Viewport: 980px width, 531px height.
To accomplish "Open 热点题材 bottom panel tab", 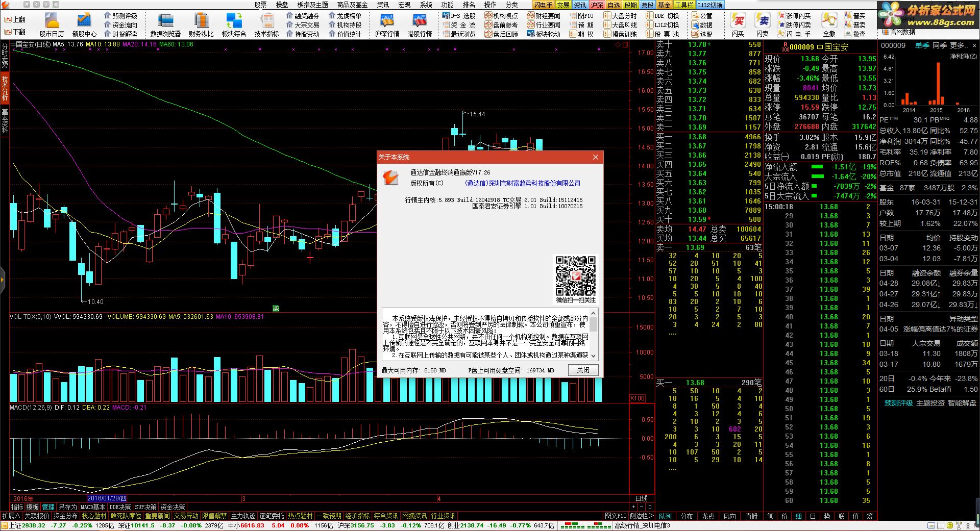I will tap(300, 516).
